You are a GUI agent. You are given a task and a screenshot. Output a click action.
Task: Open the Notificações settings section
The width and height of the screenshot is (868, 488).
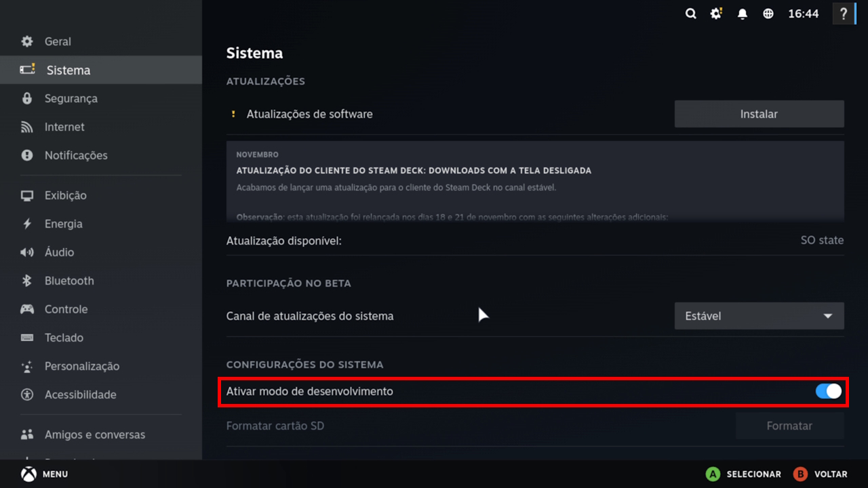pyautogui.click(x=75, y=155)
